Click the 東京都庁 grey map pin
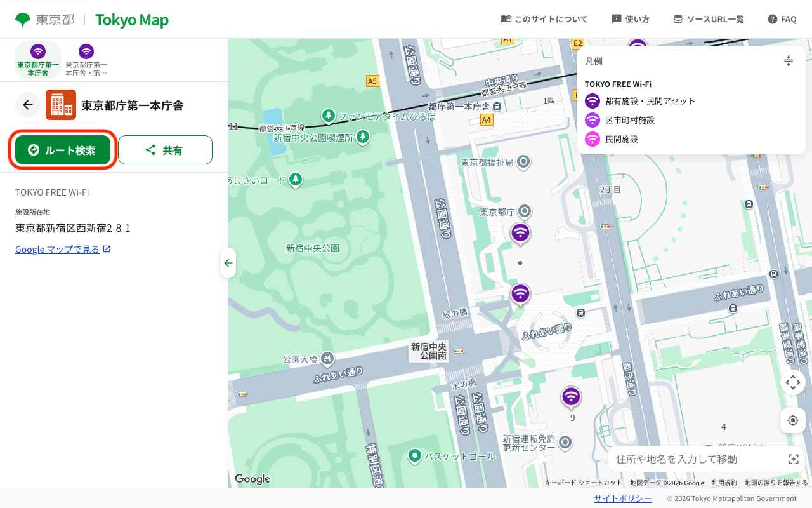The width and height of the screenshot is (812, 508). point(525,211)
